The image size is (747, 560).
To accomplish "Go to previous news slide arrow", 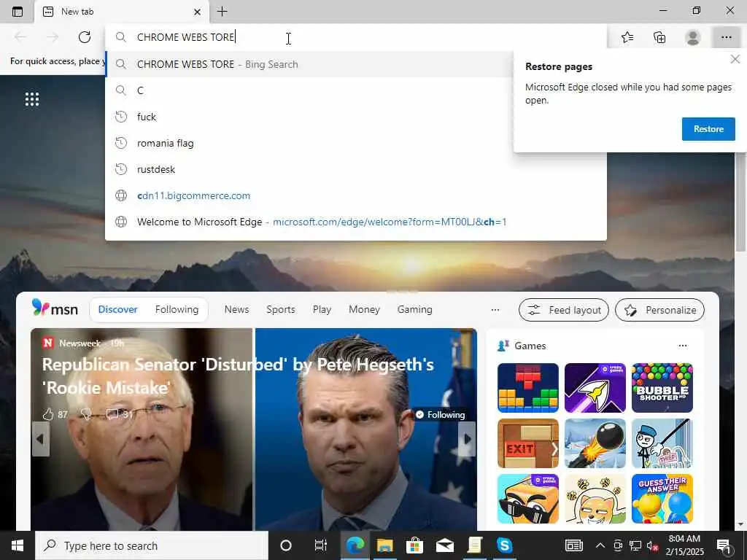I will click(41, 439).
